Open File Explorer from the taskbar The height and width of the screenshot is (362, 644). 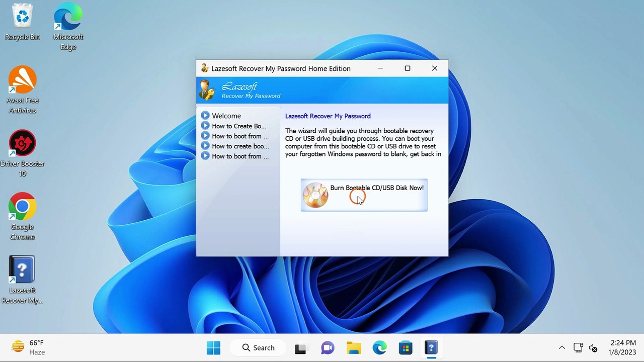pos(354,347)
